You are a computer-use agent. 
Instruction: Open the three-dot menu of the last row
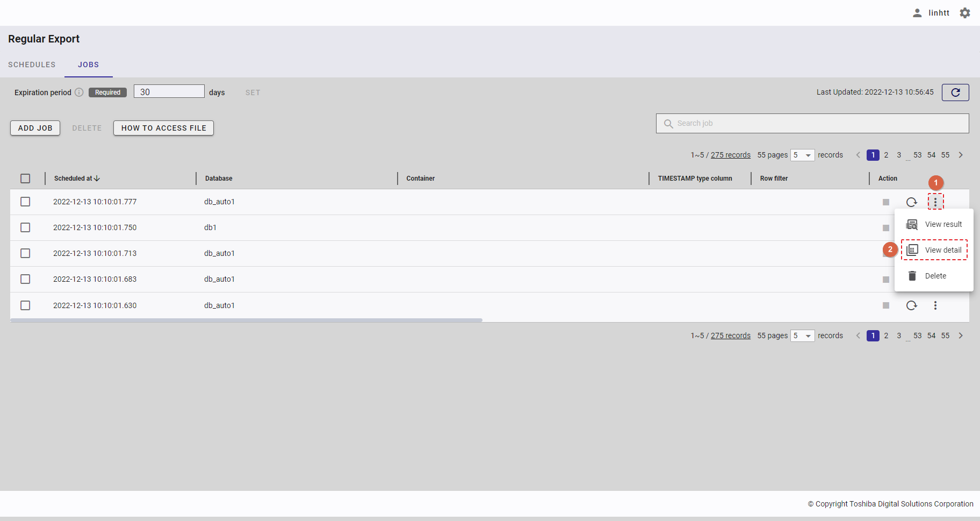[x=935, y=305]
